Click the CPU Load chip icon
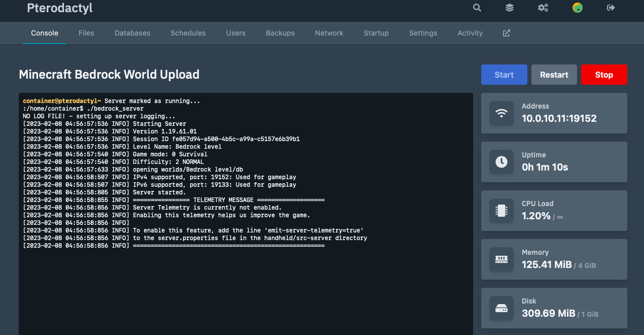 pos(501,211)
